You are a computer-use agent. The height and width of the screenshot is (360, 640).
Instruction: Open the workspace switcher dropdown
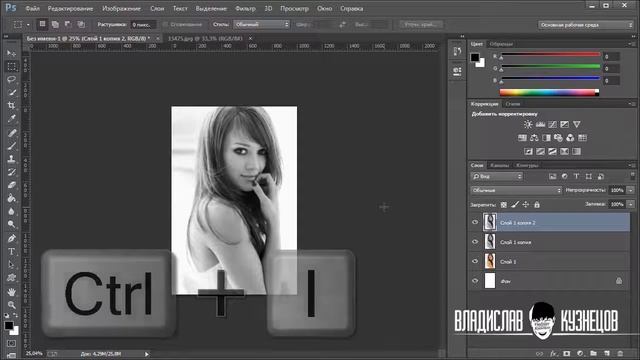point(585,25)
